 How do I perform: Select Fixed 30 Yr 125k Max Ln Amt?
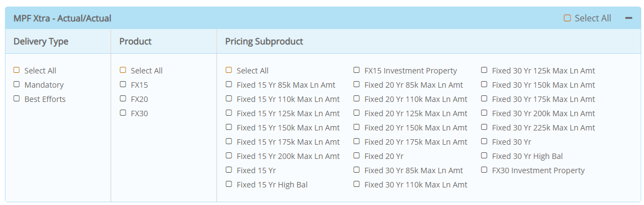click(484, 70)
